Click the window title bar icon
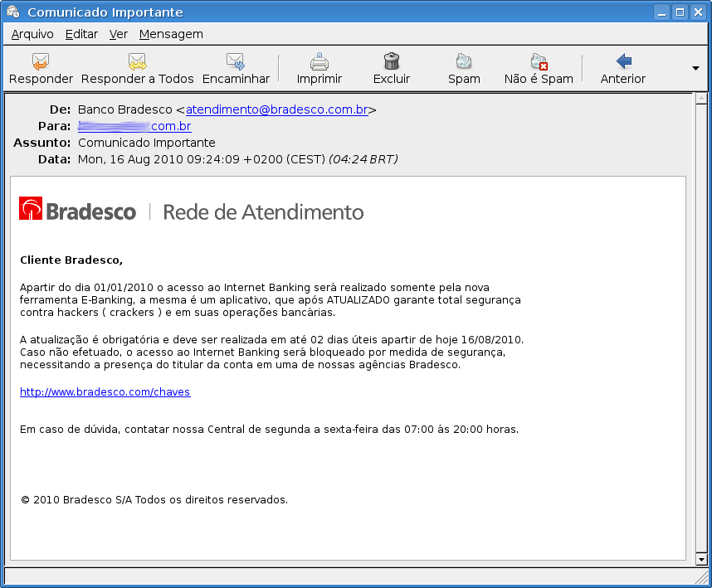Screen dimensions: 712x588 tap(13, 12)
